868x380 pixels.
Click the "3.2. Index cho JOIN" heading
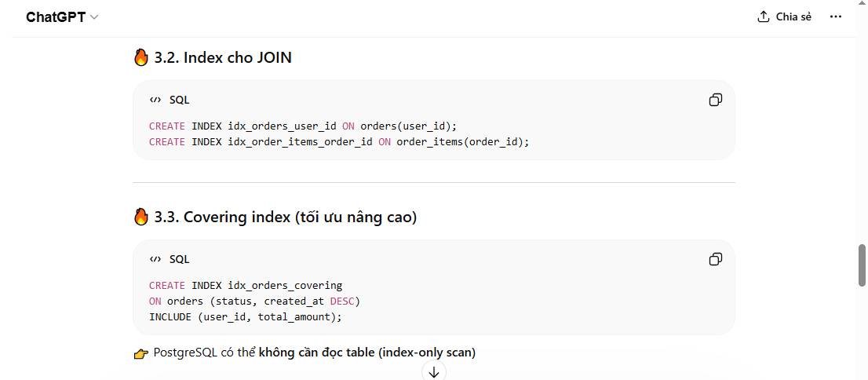pos(223,57)
